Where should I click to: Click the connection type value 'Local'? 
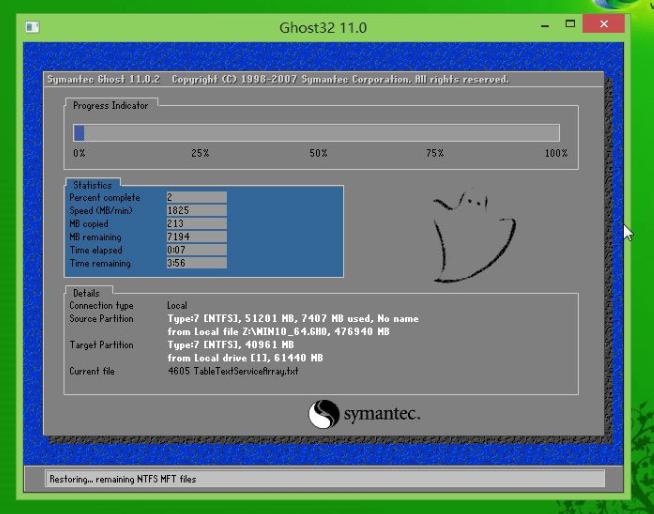click(177, 305)
